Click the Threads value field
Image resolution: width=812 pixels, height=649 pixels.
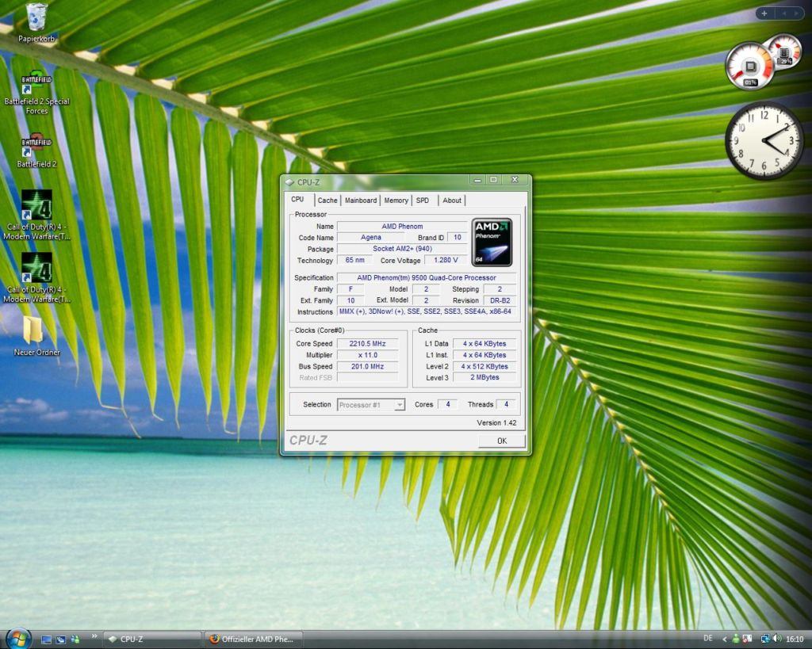[x=506, y=405]
